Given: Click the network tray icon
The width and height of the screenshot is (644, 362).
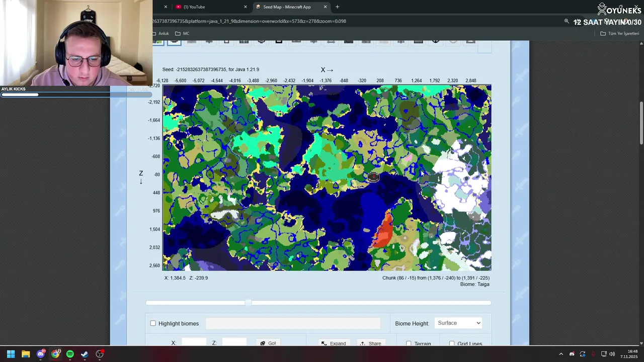Looking at the screenshot, I should coord(604,354).
